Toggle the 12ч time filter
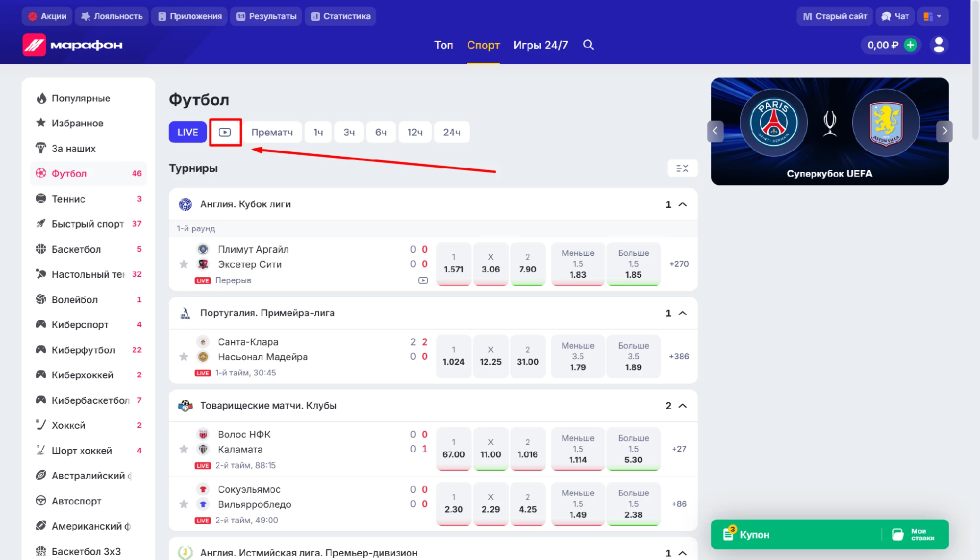The width and height of the screenshot is (980, 560). point(415,132)
